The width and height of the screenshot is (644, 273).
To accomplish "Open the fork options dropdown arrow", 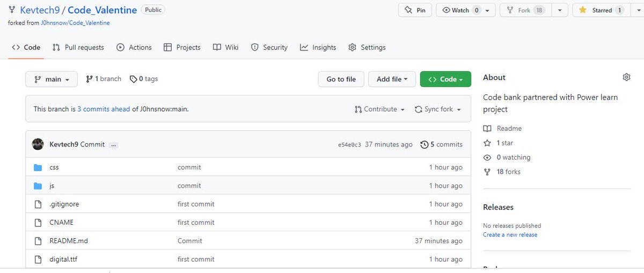I will click(559, 10).
